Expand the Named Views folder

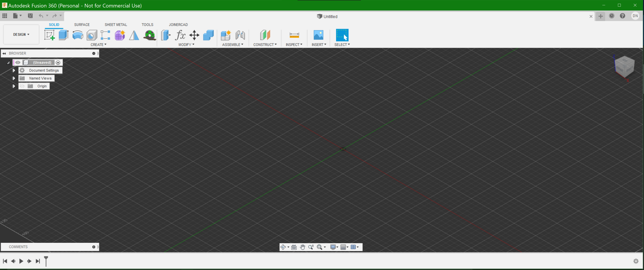[x=14, y=78]
